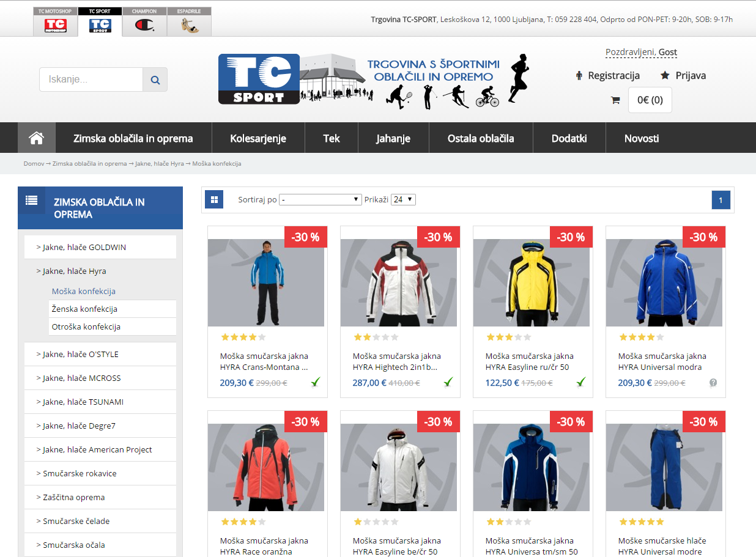Click the TC Sport logo
756x557 pixels.
[259, 79]
